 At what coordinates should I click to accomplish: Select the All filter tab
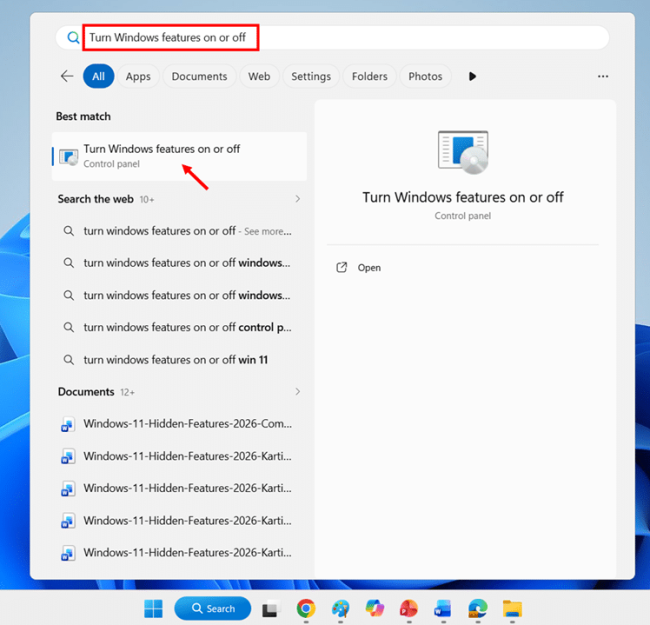point(98,76)
